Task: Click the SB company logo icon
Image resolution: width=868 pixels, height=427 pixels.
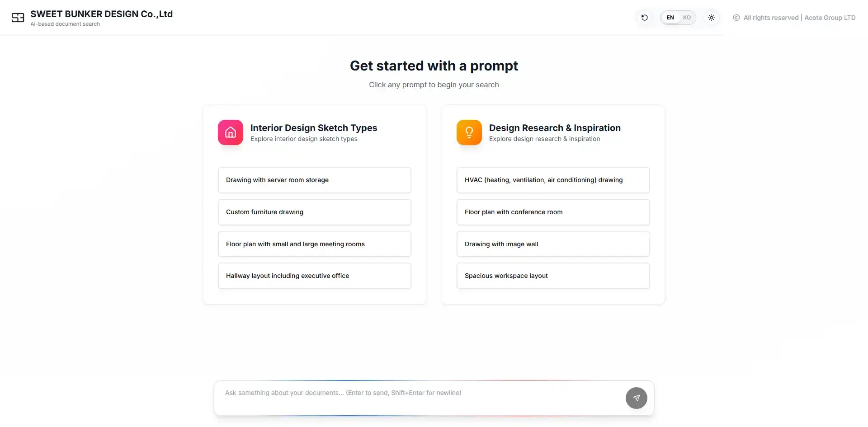Action: coord(18,18)
